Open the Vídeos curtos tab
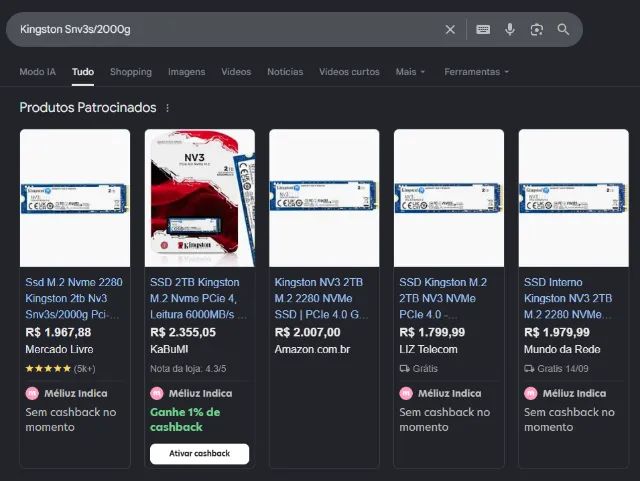Viewport: 640px width, 481px height. click(x=349, y=72)
